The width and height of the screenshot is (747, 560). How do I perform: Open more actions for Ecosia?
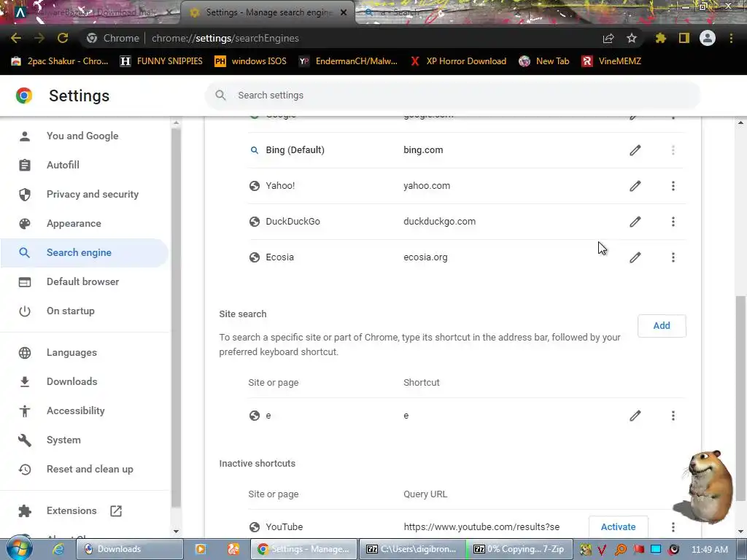(x=673, y=257)
